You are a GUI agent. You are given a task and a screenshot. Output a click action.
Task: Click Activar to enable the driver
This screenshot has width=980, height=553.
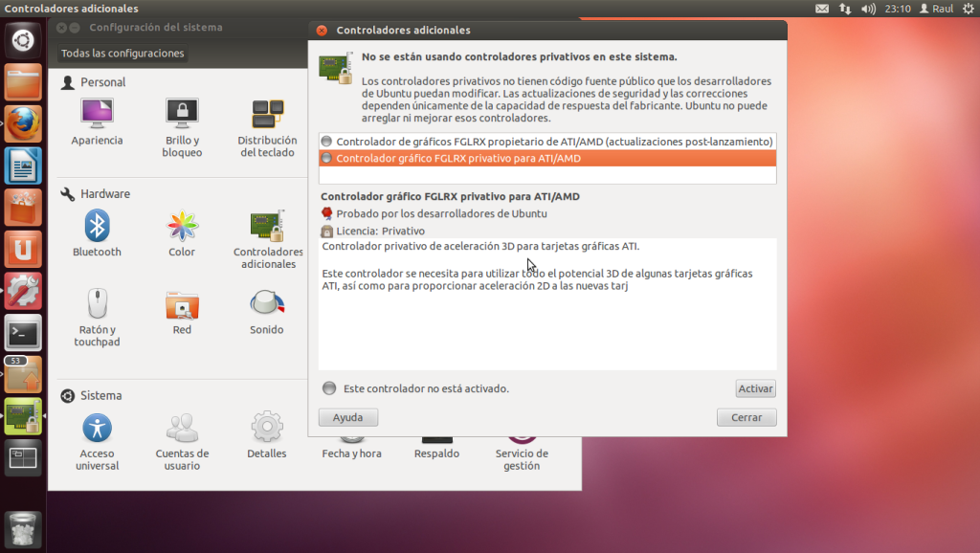click(756, 388)
